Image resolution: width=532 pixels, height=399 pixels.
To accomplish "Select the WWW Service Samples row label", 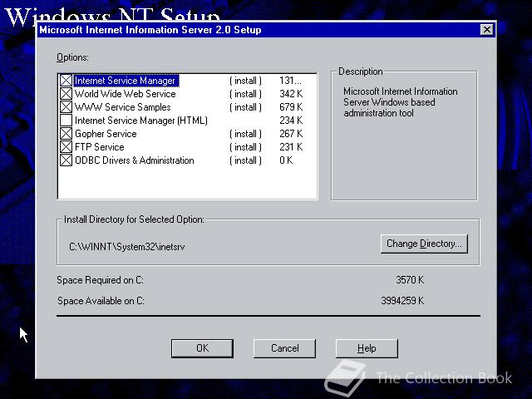I will coord(123,107).
